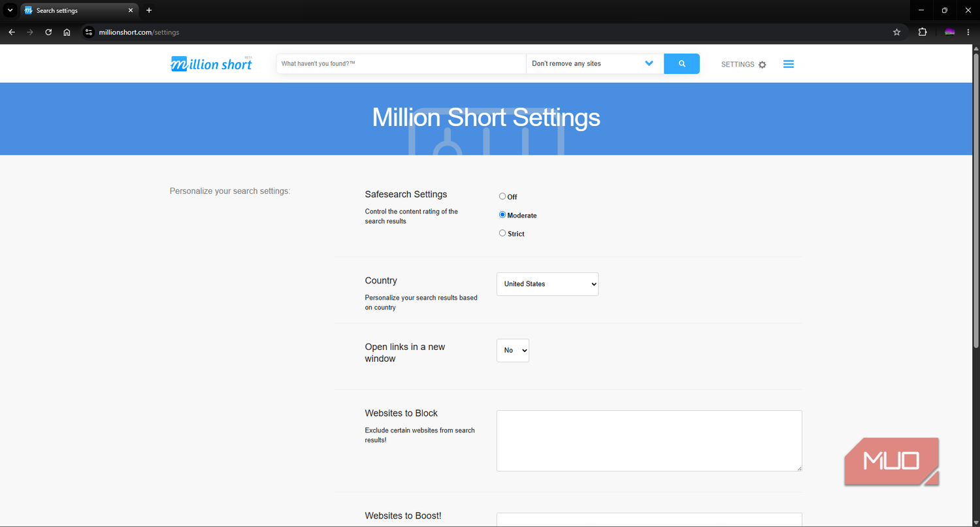Click the blue search magnifier button

coord(681,64)
